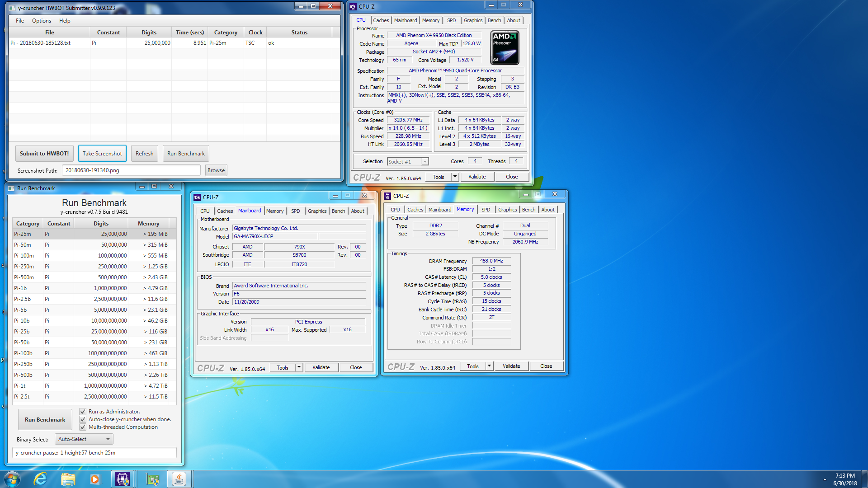Open the File menu
The image size is (868, 488).
point(20,21)
